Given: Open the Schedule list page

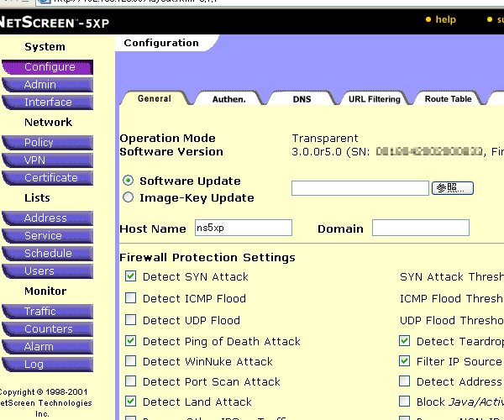Looking at the screenshot, I should [48, 253].
